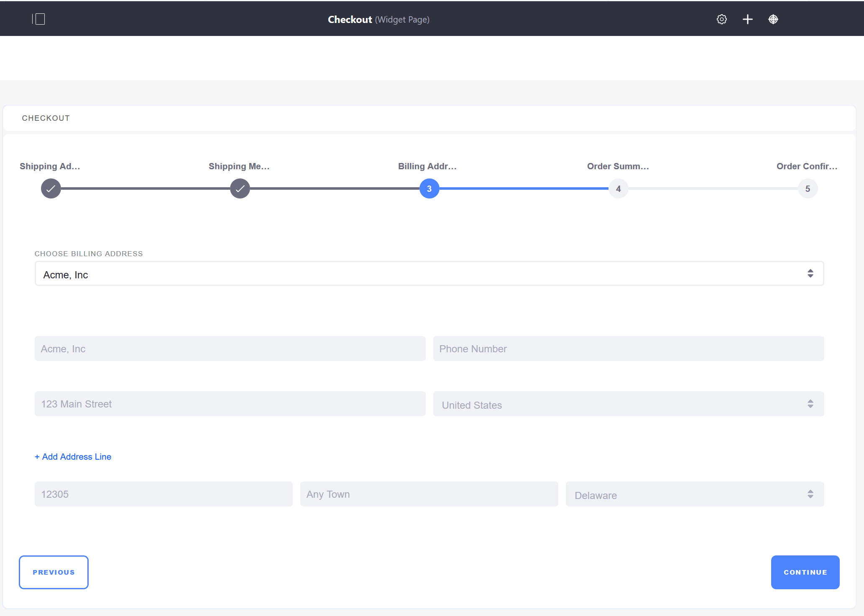Viewport: 864px width, 616px height.
Task: Click the add new item icon
Action: 747,19
